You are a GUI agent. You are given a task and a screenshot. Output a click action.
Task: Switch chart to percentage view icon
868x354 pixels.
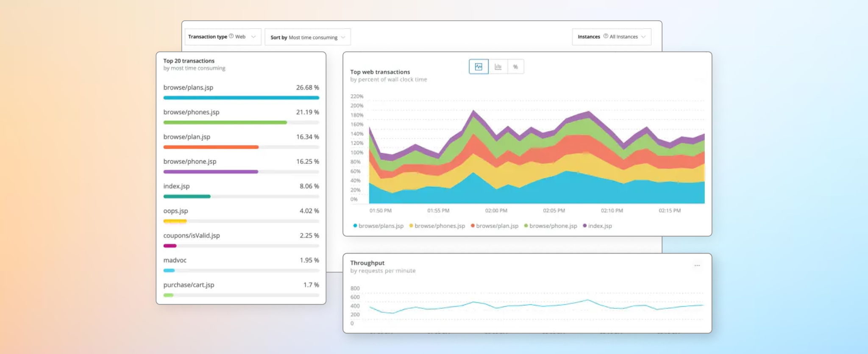pyautogui.click(x=515, y=67)
